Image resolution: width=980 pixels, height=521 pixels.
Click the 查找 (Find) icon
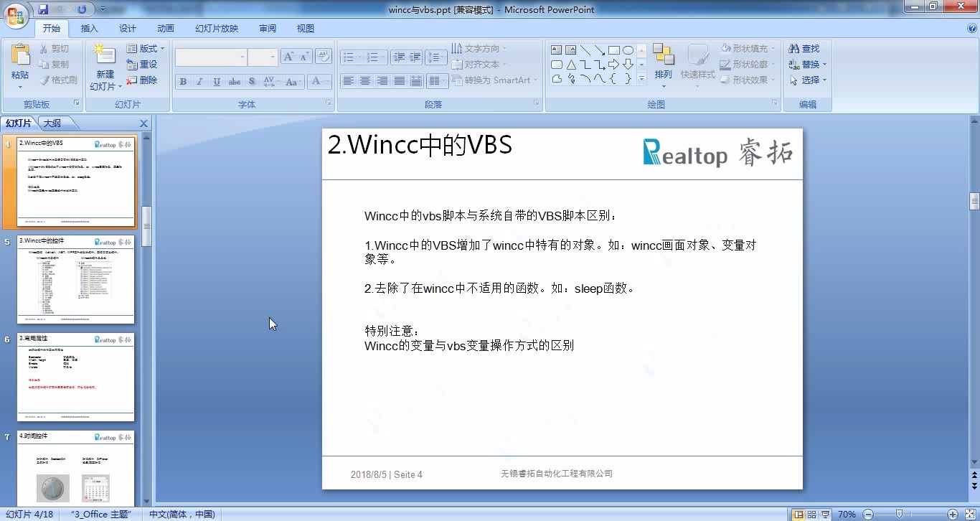coord(805,48)
